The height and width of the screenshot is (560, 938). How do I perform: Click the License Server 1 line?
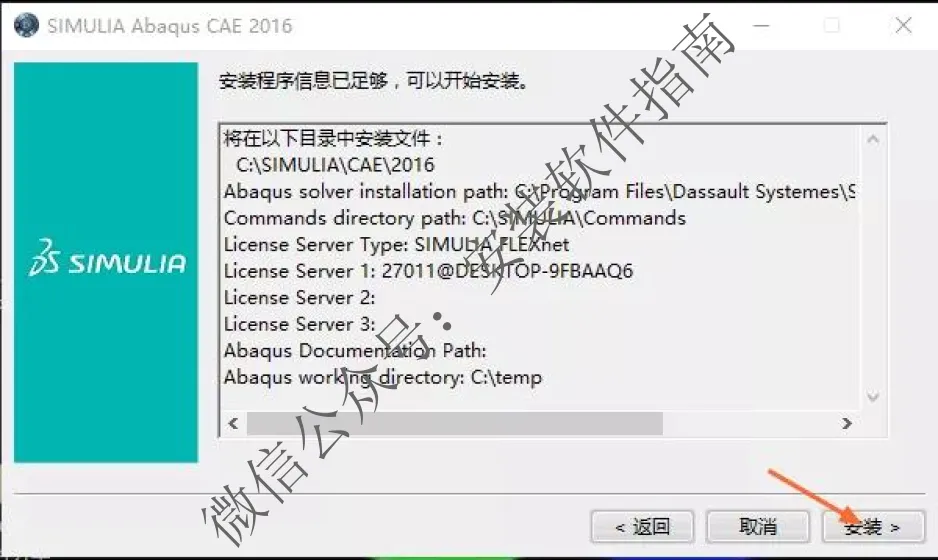pyautogui.click(x=428, y=271)
